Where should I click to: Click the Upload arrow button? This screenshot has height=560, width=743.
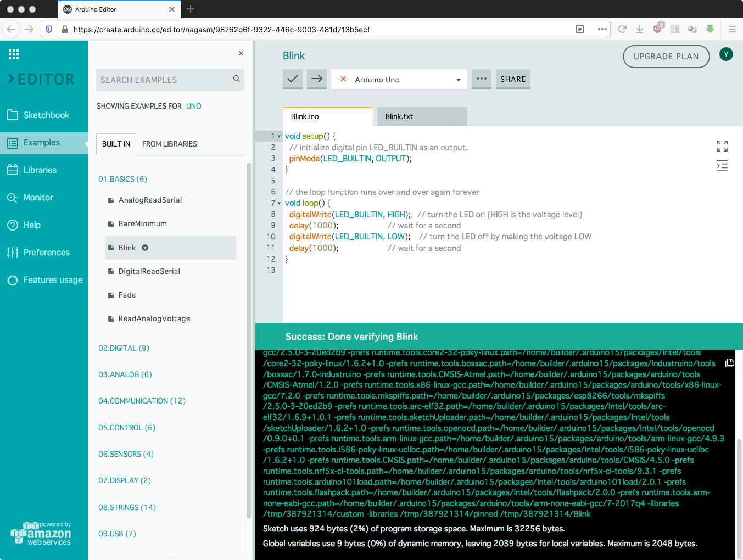(317, 79)
